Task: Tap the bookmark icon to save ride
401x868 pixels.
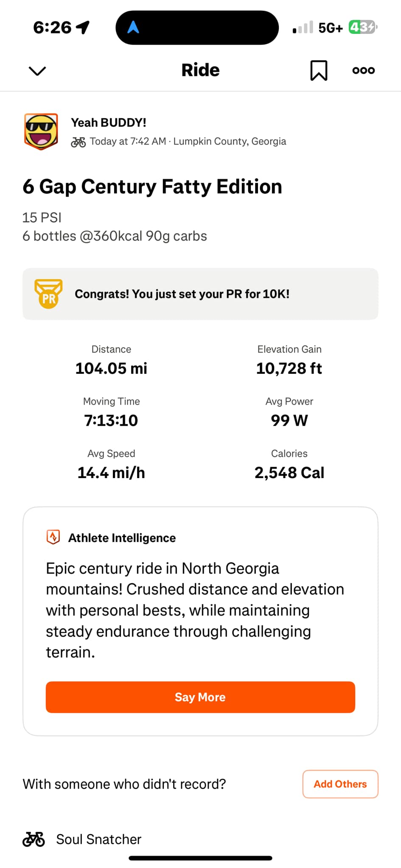Action: [x=319, y=70]
